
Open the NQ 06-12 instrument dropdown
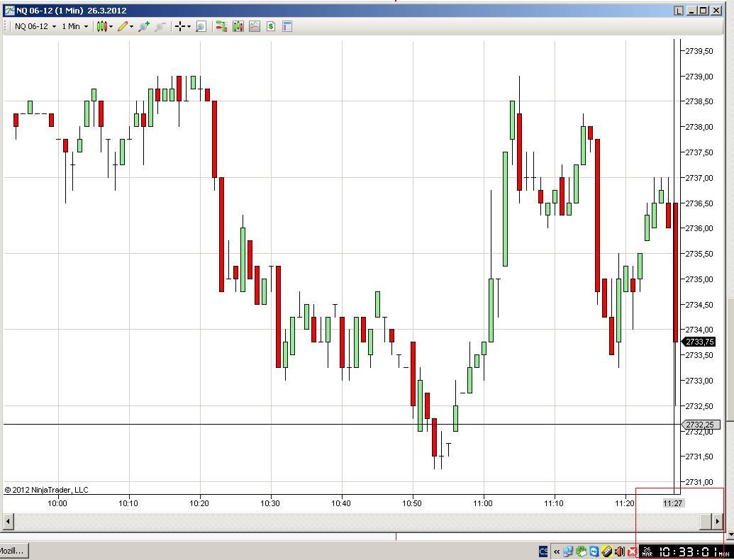click(35, 27)
